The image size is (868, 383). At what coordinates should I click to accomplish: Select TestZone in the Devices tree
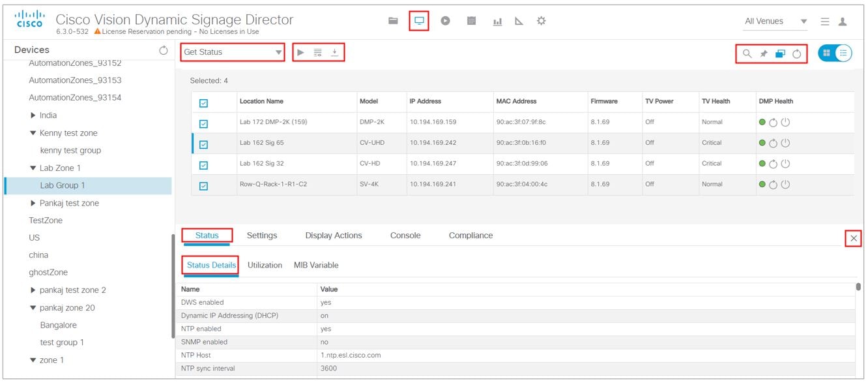[46, 221]
